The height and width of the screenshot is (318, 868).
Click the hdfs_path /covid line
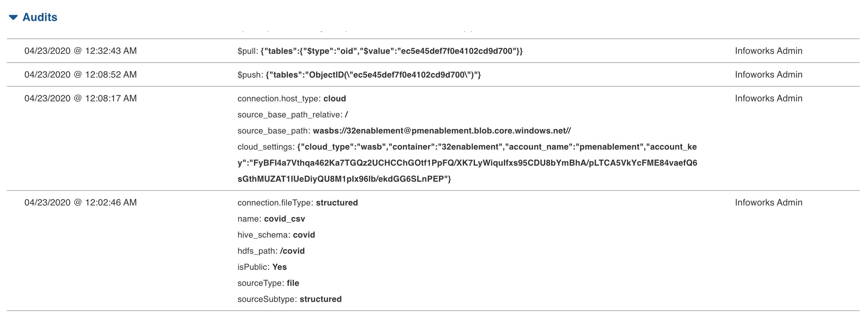tap(271, 251)
